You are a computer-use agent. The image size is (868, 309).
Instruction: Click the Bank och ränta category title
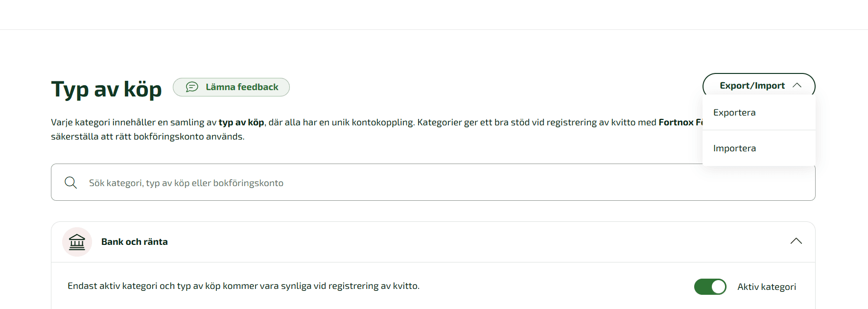(135, 242)
